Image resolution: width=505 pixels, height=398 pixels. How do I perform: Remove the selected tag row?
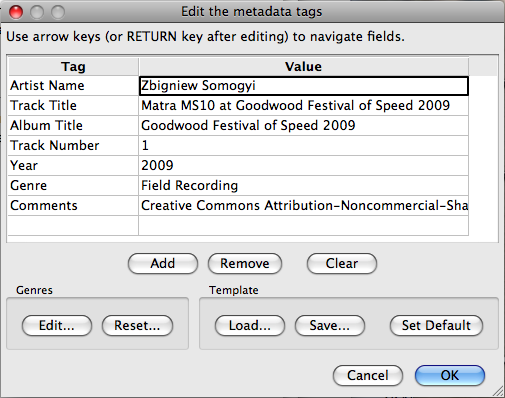[x=245, y=263]
